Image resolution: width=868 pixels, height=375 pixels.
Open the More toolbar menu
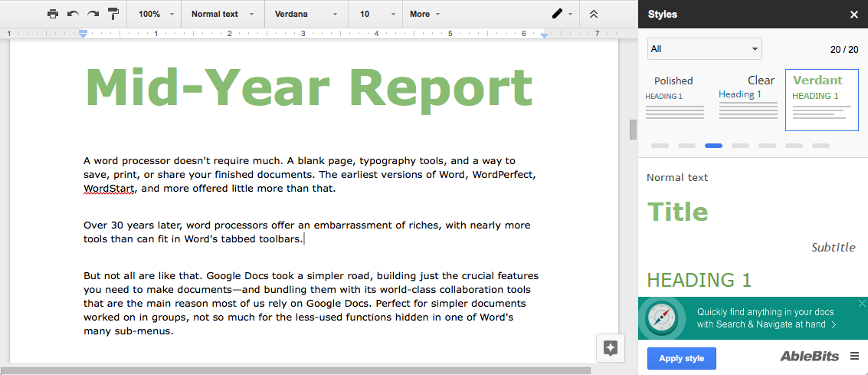click(424, 14)
